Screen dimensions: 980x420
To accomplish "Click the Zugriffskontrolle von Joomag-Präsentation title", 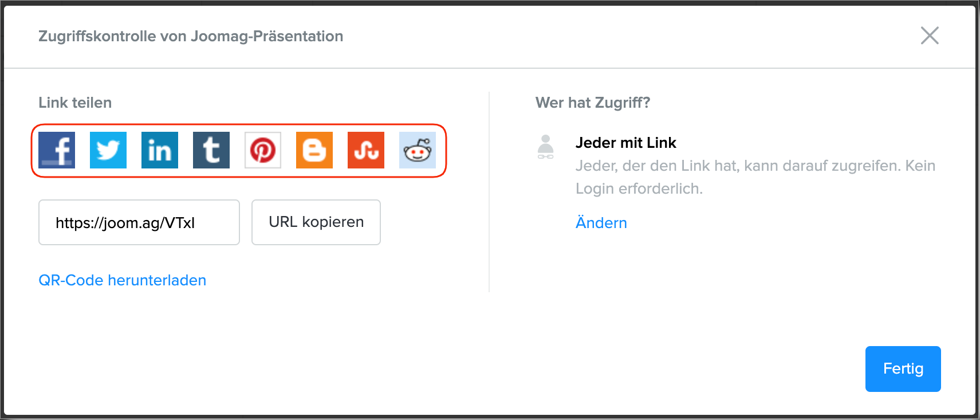I will pos(191,36).
